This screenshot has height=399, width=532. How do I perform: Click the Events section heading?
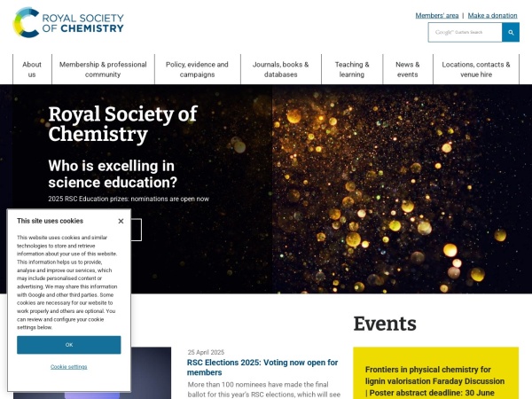click(x=385, y=324)
